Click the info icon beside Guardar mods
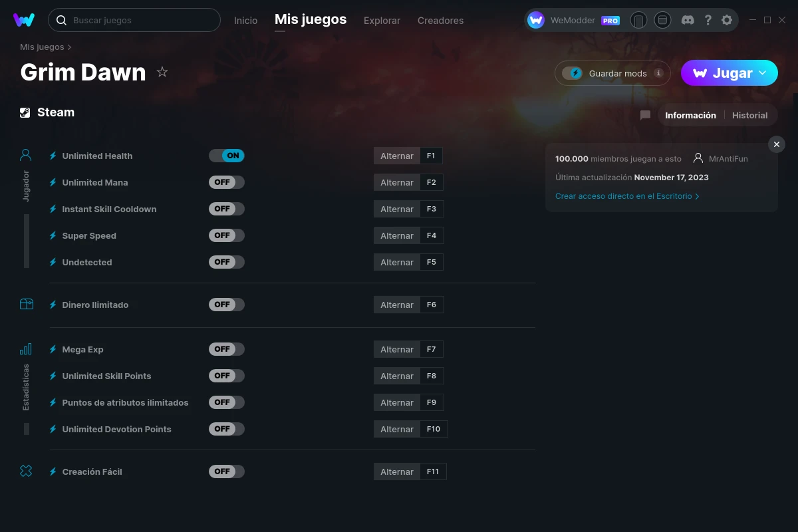Image resolution: width=798 pixels, height=532 pixels. pos(658,73)
